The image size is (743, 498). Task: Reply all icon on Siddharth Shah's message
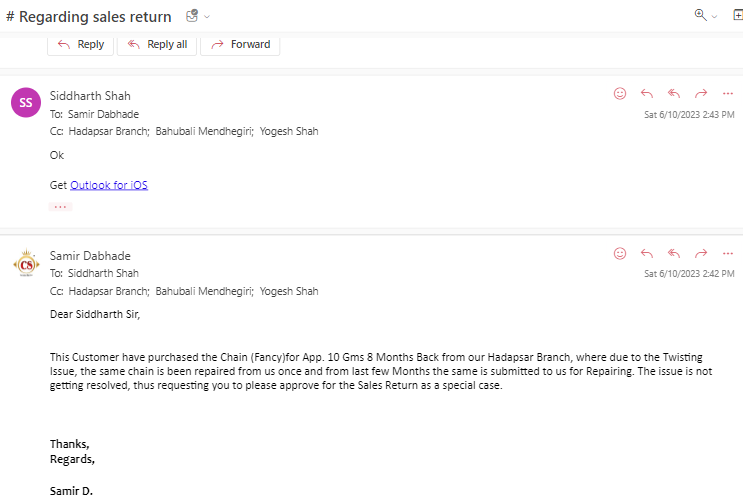click(674, 93)
